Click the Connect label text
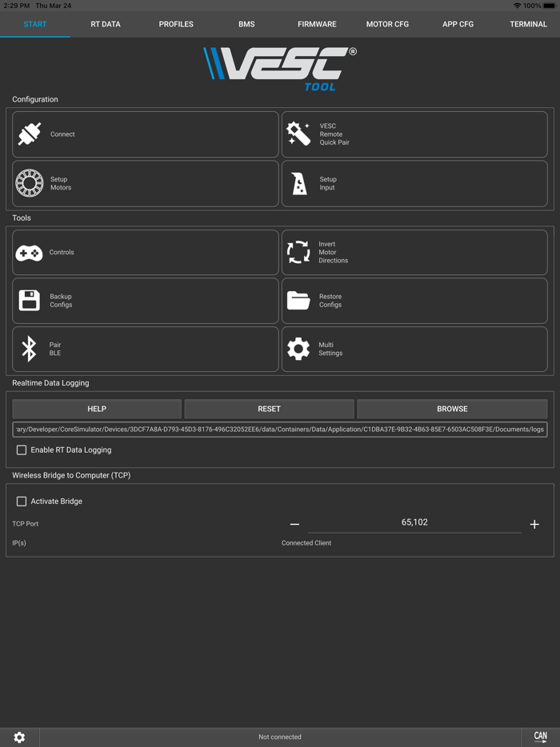 click(62, 134)
